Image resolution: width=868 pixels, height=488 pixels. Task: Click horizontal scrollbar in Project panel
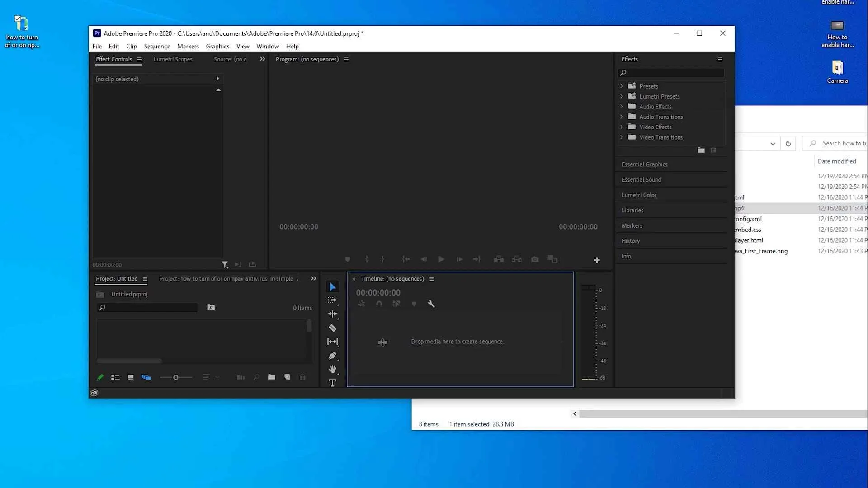(129, 361)
